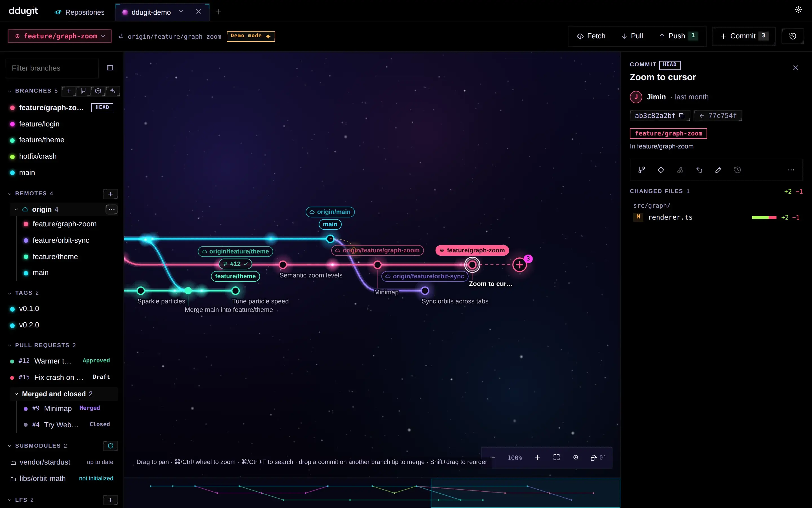Collapse the Merged and closed group
Screen dimensions: 812x508
pos(16,394)
